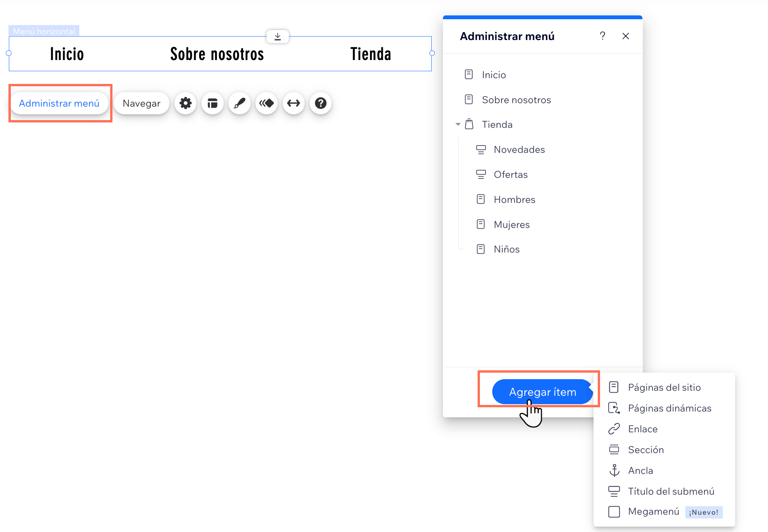Open the layout icon in menu toolbar
The width and height of the screenshot is (768, 532).
coord(213,103)
